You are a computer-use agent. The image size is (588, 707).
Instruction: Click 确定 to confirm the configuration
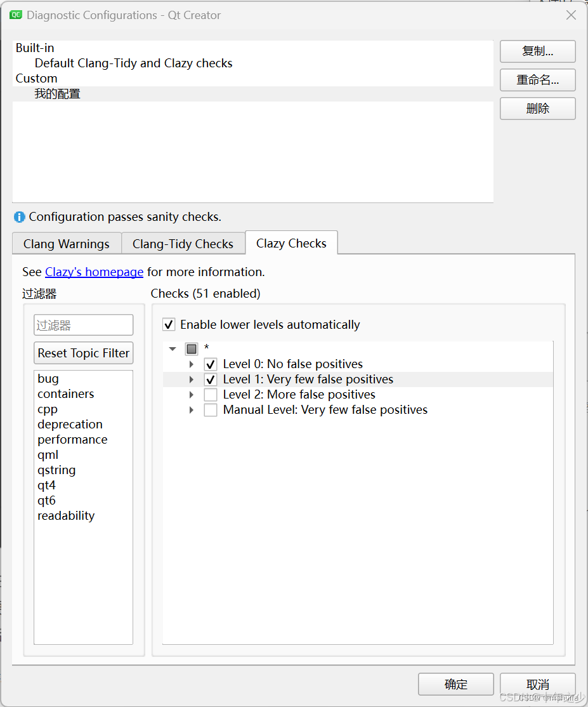[455, 684]
